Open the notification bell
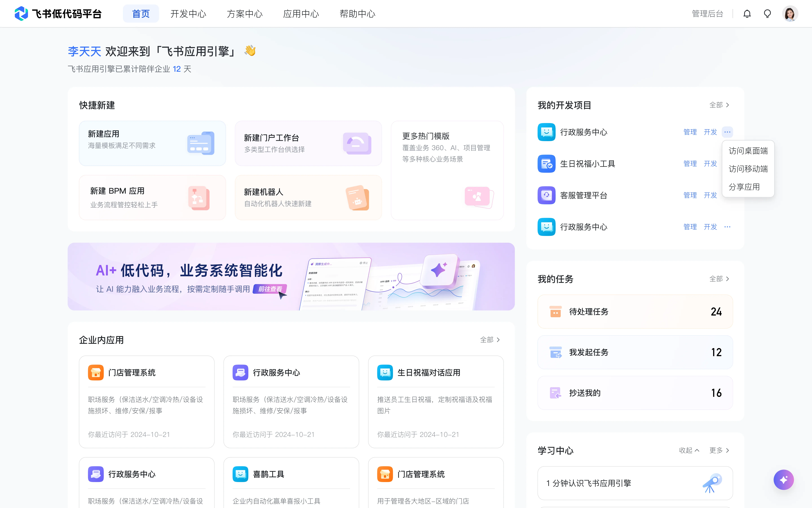Image resolution: width=812 pixels, height=508 pixels. tap(747, 14)
